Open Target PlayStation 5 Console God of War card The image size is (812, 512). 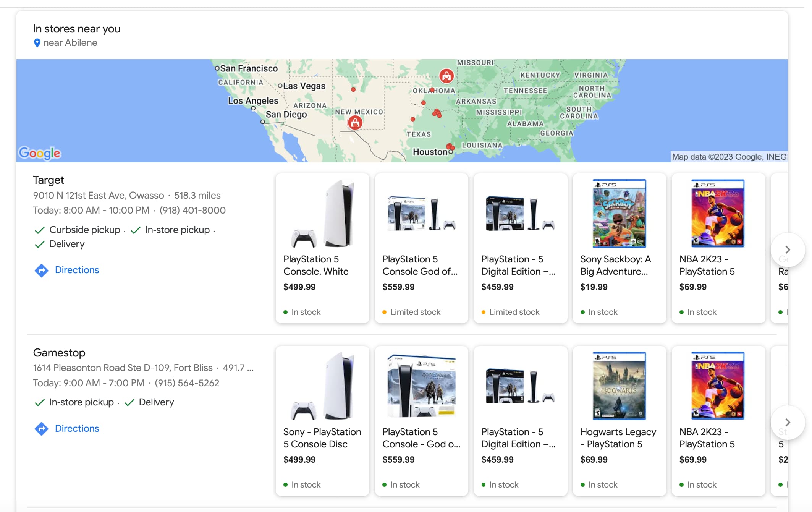click(x=421, y=248)
